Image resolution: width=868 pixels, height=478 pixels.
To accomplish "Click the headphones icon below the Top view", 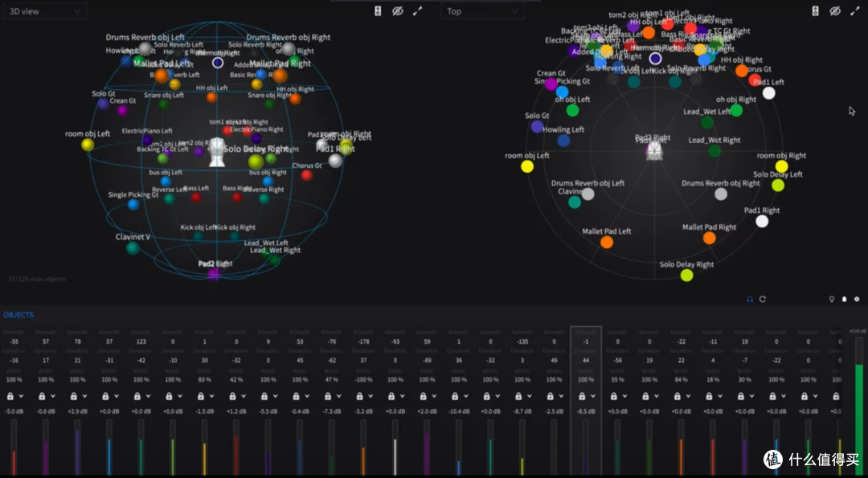I will pos(750,300).
